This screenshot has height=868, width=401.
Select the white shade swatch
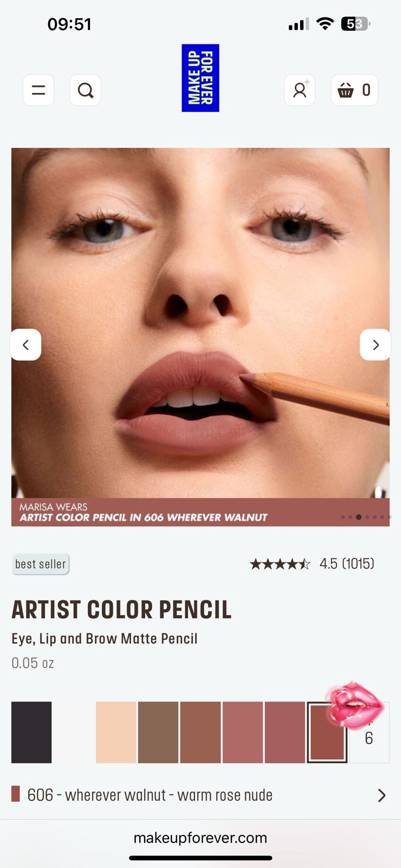(74, 732)
